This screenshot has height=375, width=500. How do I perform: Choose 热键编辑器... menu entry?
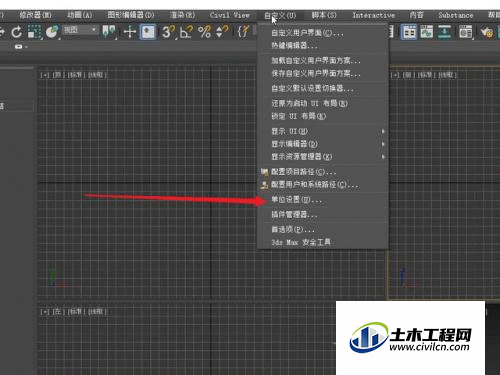pos(294,46)
